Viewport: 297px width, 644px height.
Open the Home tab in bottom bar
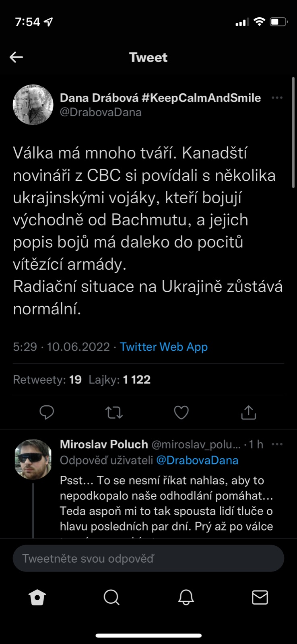(x=37, y=598)
